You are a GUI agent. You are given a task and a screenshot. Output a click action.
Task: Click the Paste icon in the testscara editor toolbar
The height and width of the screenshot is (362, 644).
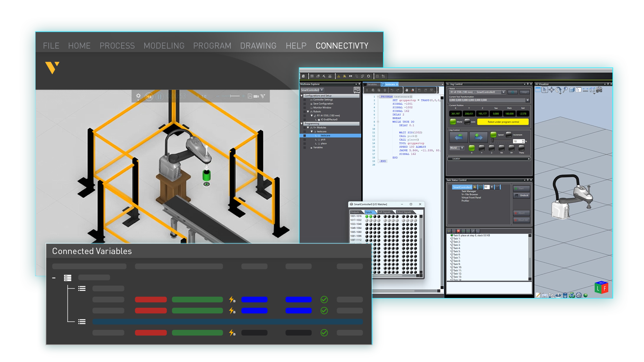(379, 90)
